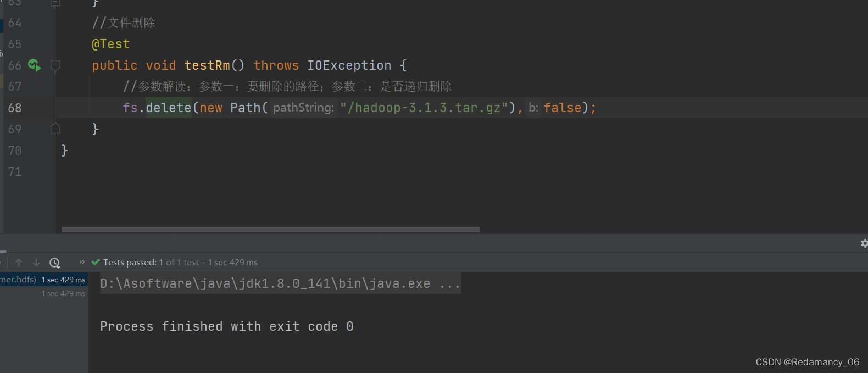The height and width of the screenshot is (373, 868).
Task: Open run panel settings gear
Action: 864,243
